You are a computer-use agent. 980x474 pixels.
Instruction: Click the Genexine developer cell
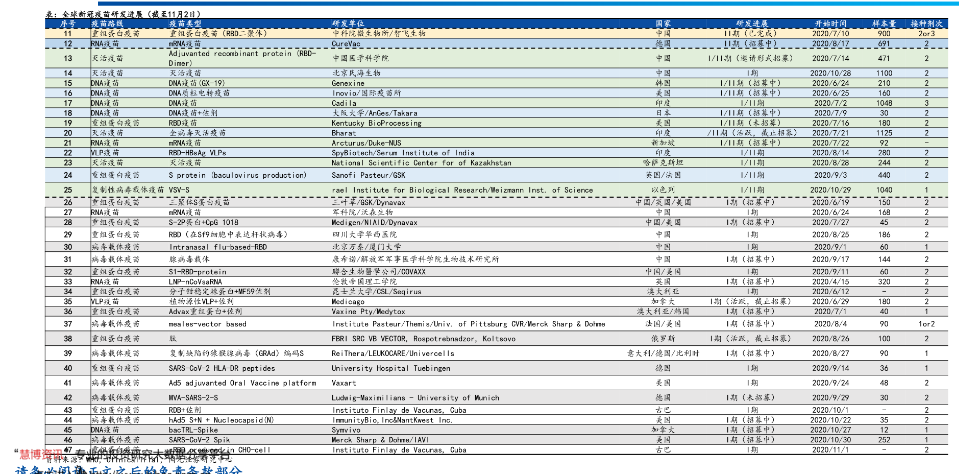coord(348,83)
